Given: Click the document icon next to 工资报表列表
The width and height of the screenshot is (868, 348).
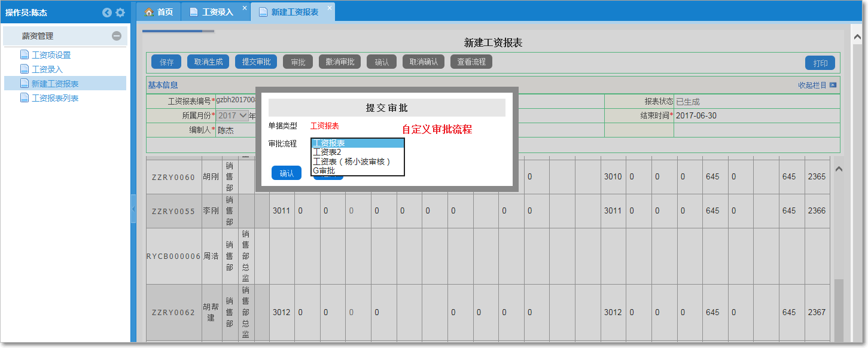Looking at the screenshot, I should tap(24, 97).
